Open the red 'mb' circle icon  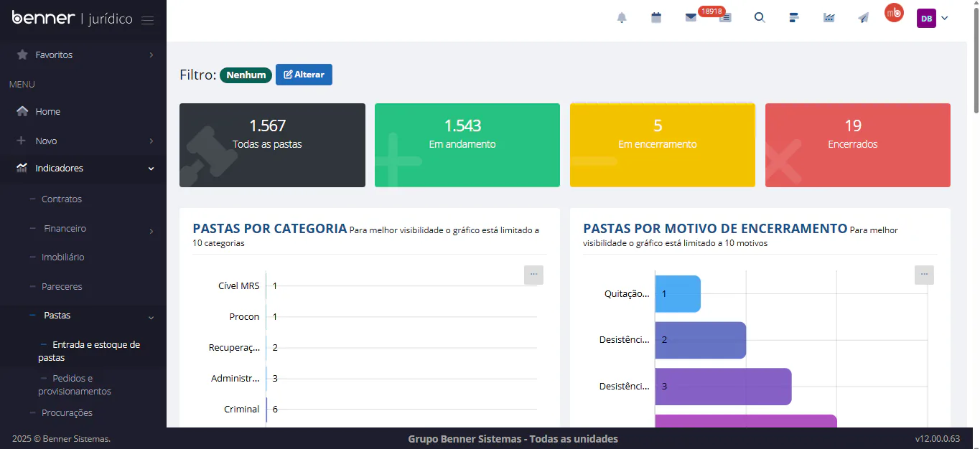click(894, 12)
